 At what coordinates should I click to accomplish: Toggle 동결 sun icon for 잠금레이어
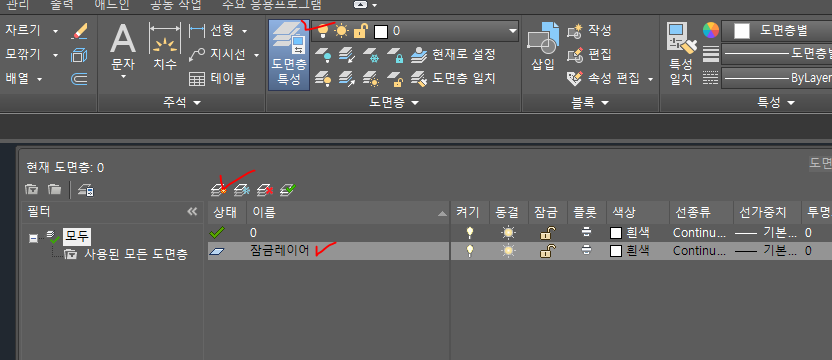pyautogui.click(x=508, y=251)
